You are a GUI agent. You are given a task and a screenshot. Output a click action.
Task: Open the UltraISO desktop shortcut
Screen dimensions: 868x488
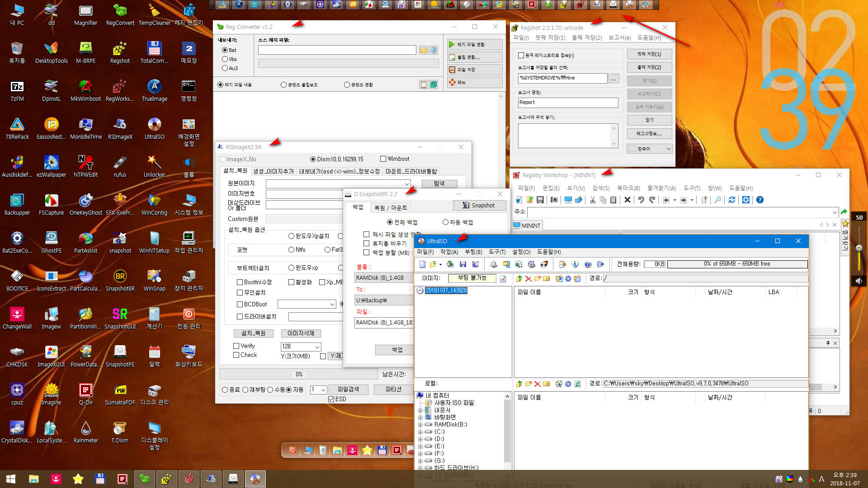pos(154,129)
